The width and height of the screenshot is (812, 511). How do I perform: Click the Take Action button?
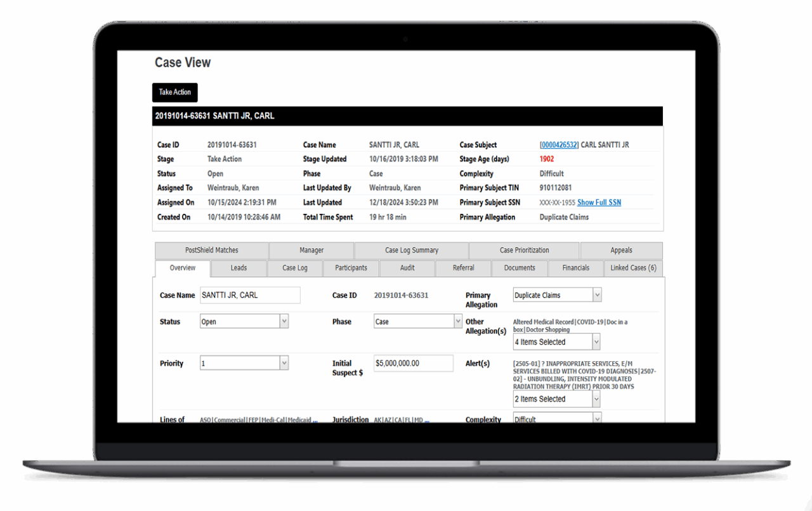pyautogui.click(x=174, y=92)
